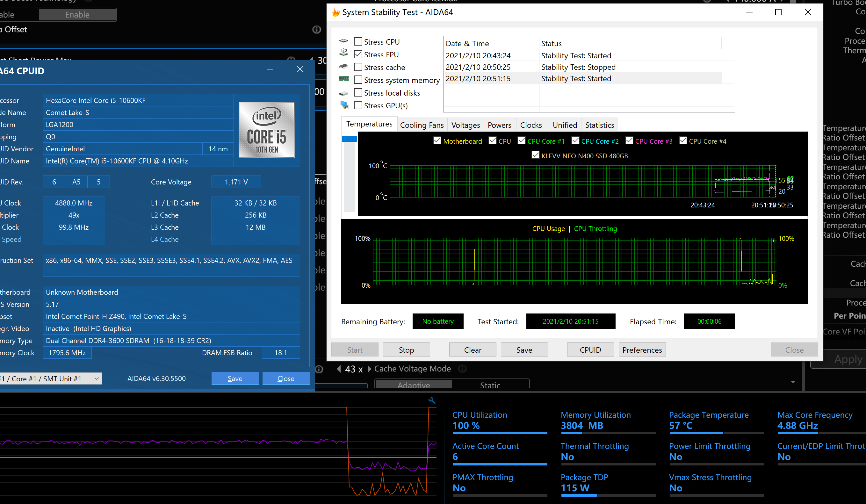
Task: Click the Elapsed Time 00:00:06 field
Action: (x=709, y=321)
